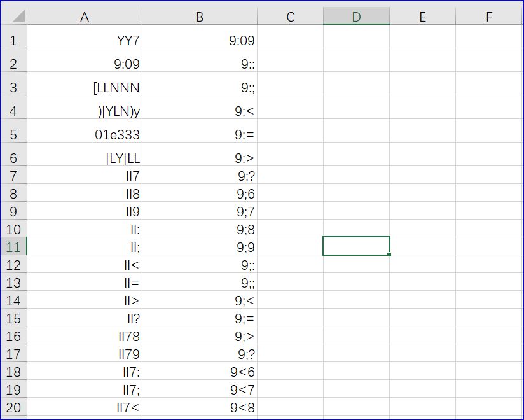Click cell containing 9;=
This screenshot has width=524, height=420.
[200, 318]
